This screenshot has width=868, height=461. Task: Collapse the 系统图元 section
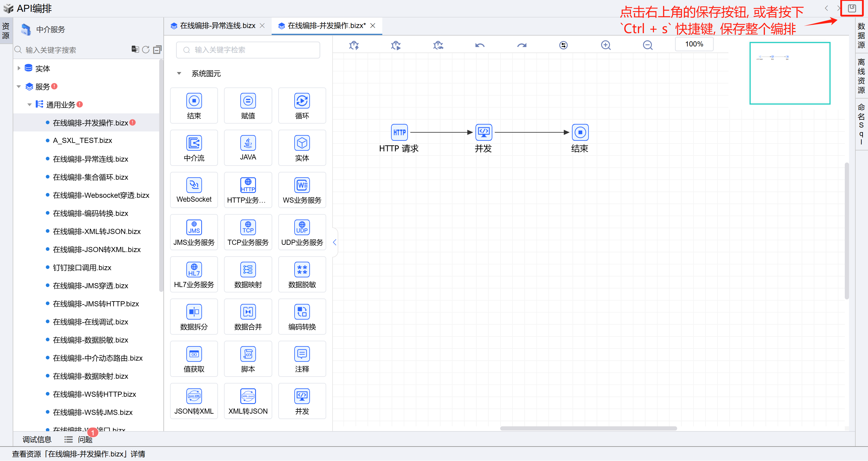pos(179,74)
